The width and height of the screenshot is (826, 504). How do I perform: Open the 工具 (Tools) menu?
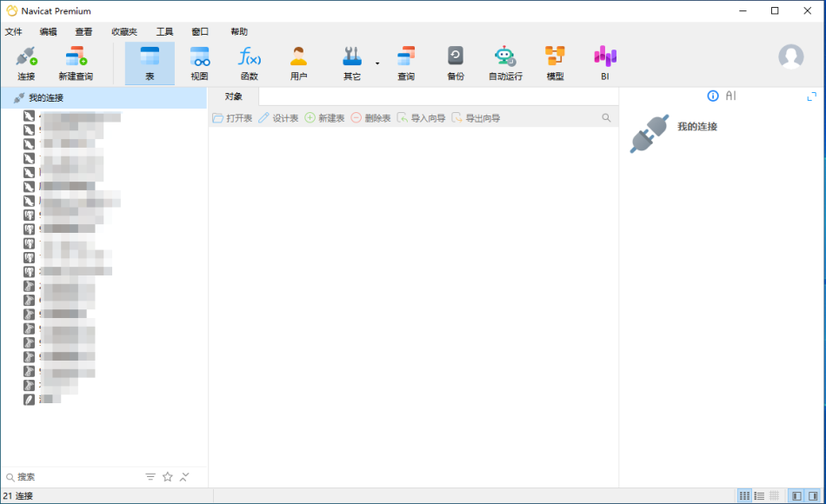[165, 30]
